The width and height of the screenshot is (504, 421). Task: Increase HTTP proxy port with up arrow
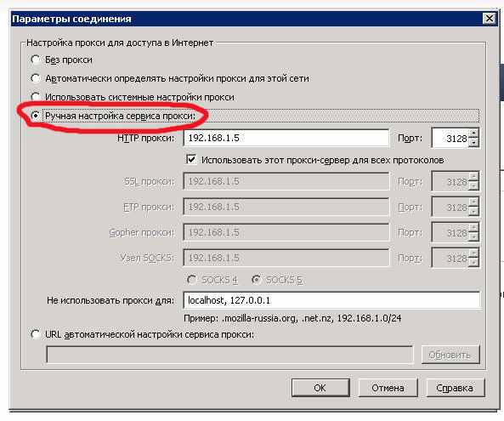473,134
